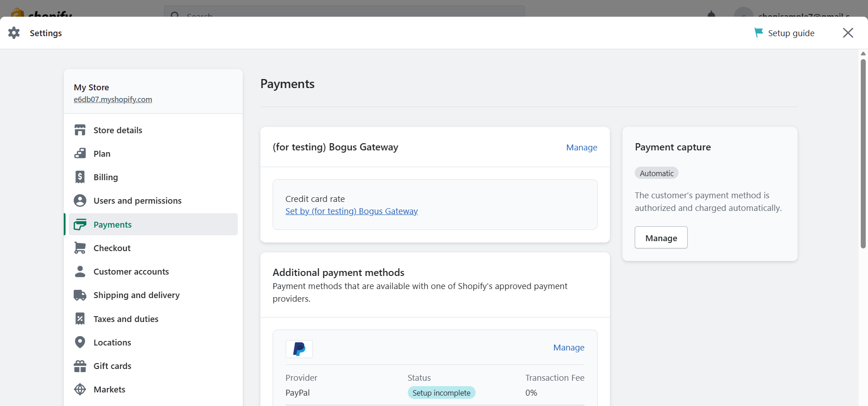
Task: Click the Taxes and duties percent icon
Action: pyautogui.click(x=80, y=319)
